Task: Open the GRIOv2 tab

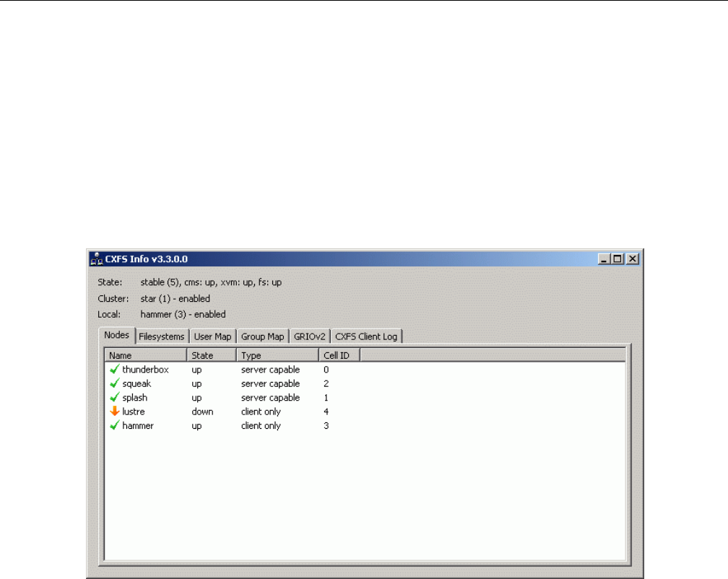Action: [310, 336]
